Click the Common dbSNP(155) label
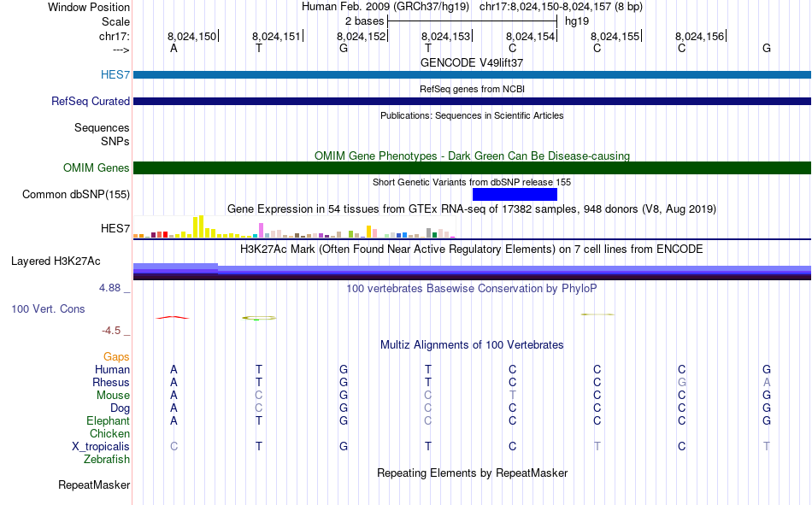Screen dimensions: 812x505 [76, 194]
